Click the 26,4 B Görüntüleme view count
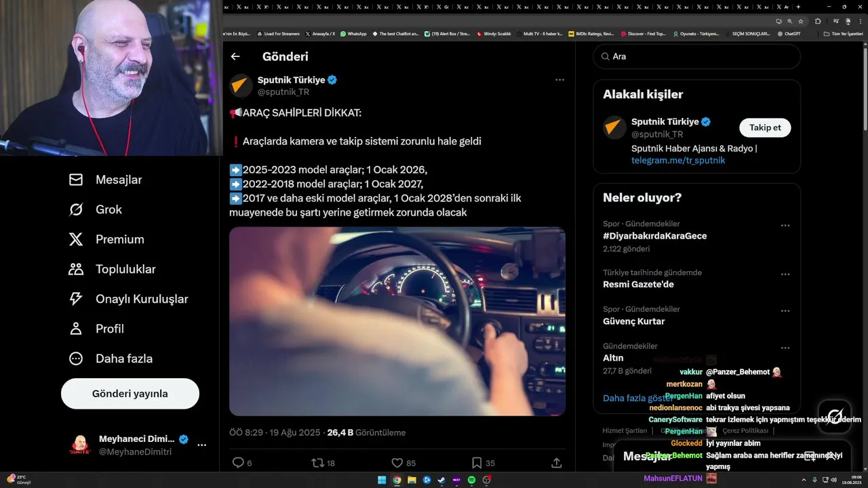The height and width of the screenshot is (488, 868). click(x=366, y=432)
